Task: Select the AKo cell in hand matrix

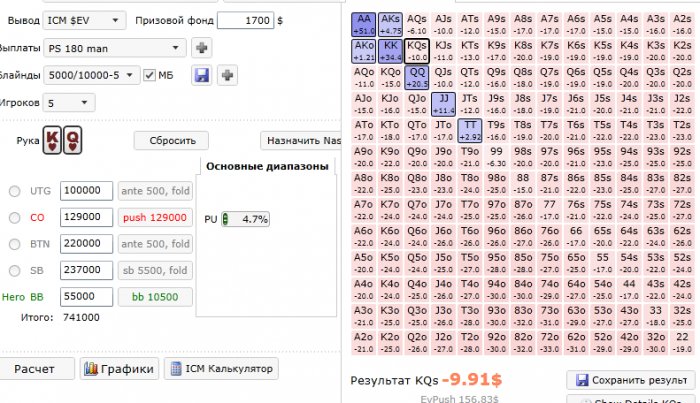Action: pyautogui.click(x=363, y=51)
